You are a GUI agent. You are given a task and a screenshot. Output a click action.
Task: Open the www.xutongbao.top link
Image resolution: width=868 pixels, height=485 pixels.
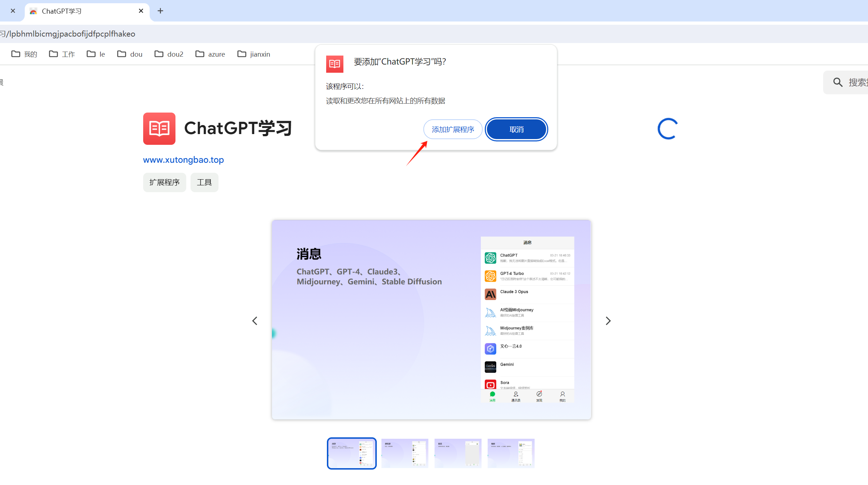pos(183,160)
